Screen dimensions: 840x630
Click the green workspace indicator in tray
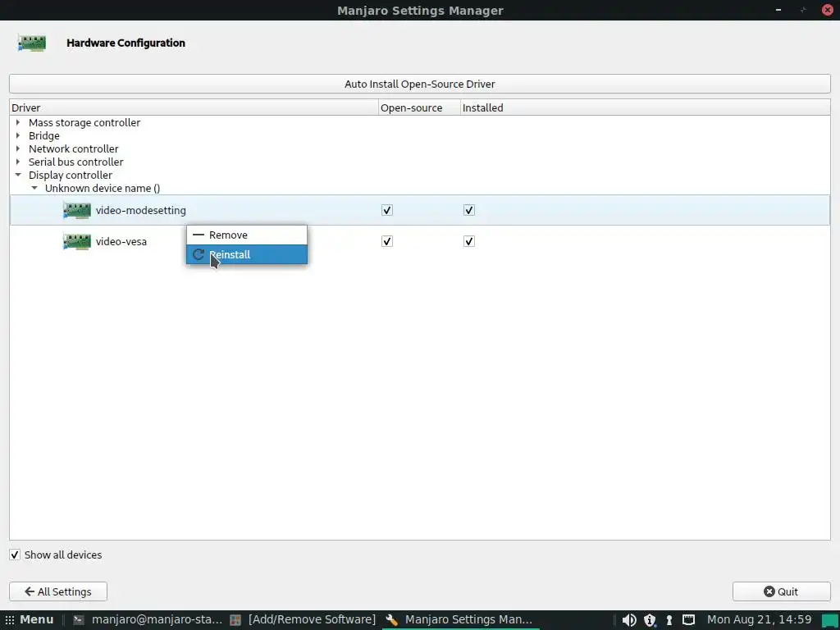(829, 620)
